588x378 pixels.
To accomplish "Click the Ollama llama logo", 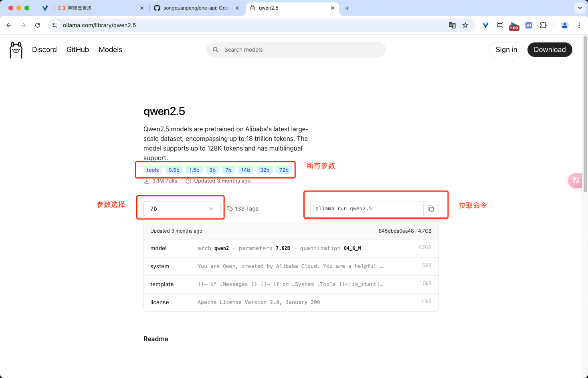I will coord(16,50).
